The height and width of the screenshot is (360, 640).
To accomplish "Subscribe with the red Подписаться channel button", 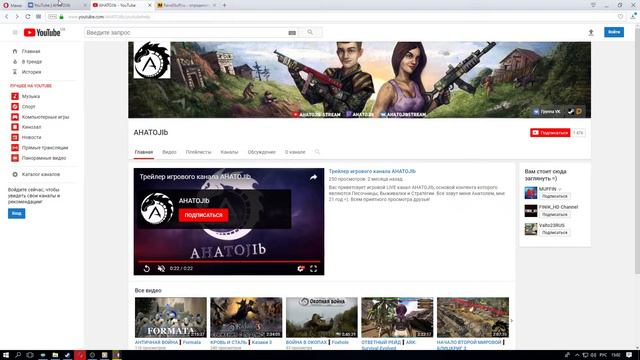I will [550, 133].
